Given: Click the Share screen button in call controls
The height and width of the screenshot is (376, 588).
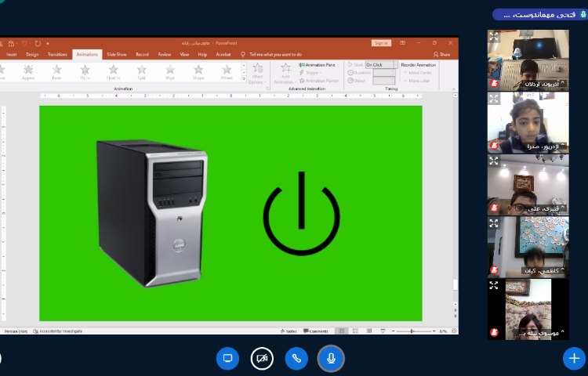Looking at the screenshot, I should (228, 358).
